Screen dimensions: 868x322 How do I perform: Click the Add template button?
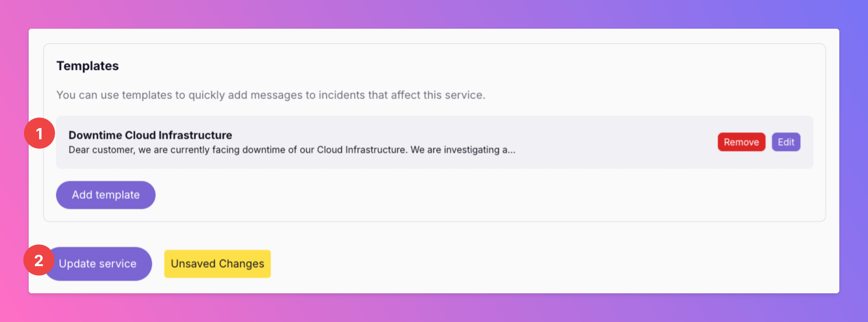(105, 195)
